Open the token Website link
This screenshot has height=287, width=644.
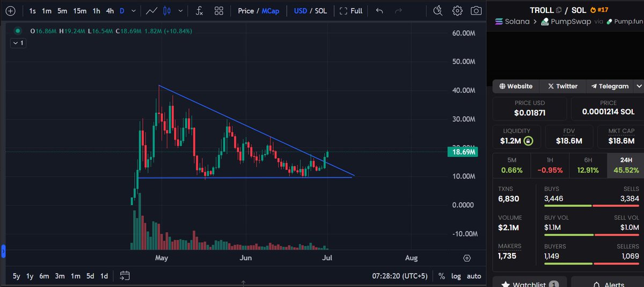516,86
